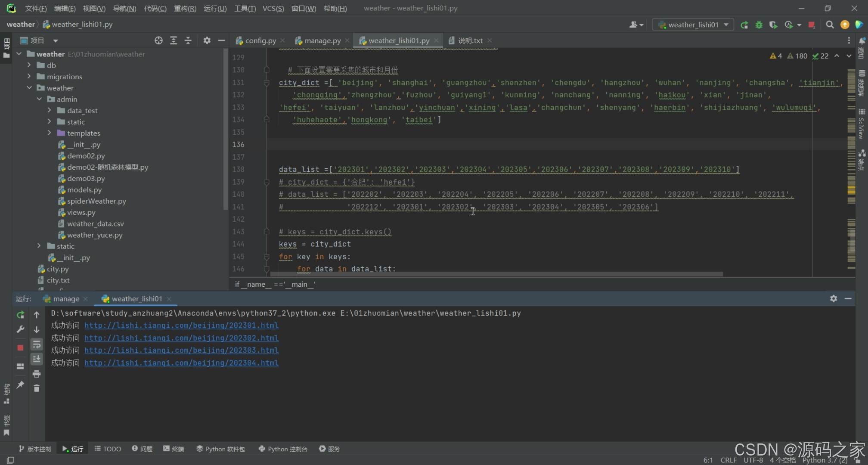
Task: Rerun weather_lishi01 in run panel
Action: pos(20,315)
